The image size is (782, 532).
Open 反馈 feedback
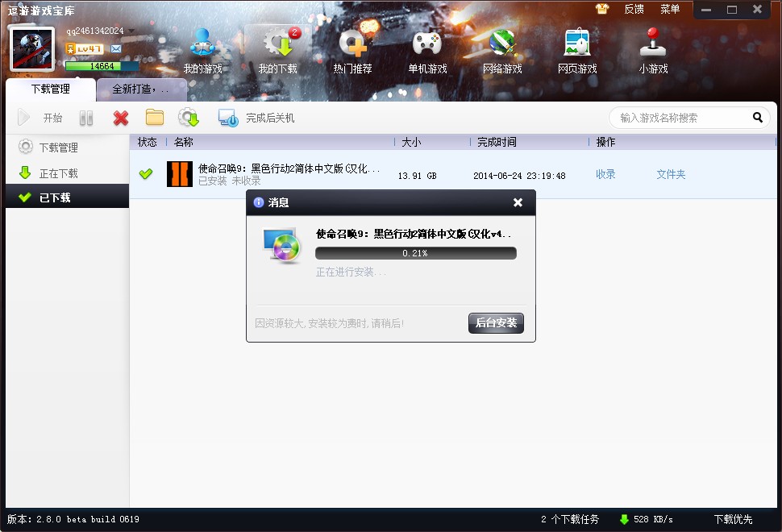click(634, 9)
